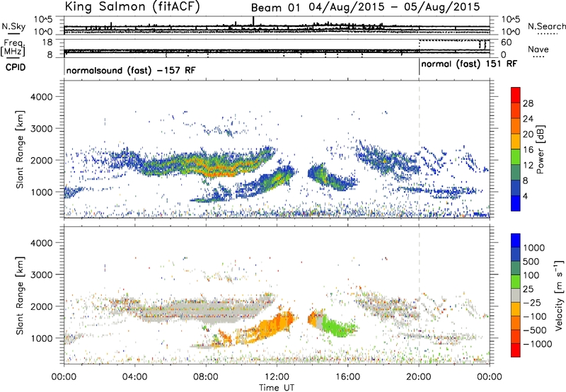Click the 'normal (fast) 151 RF' CPID text
This screenshot has width=566, height=392.
[469, 64]
